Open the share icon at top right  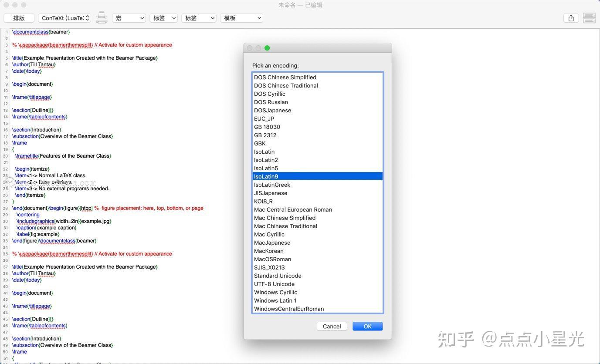(571, 18)
